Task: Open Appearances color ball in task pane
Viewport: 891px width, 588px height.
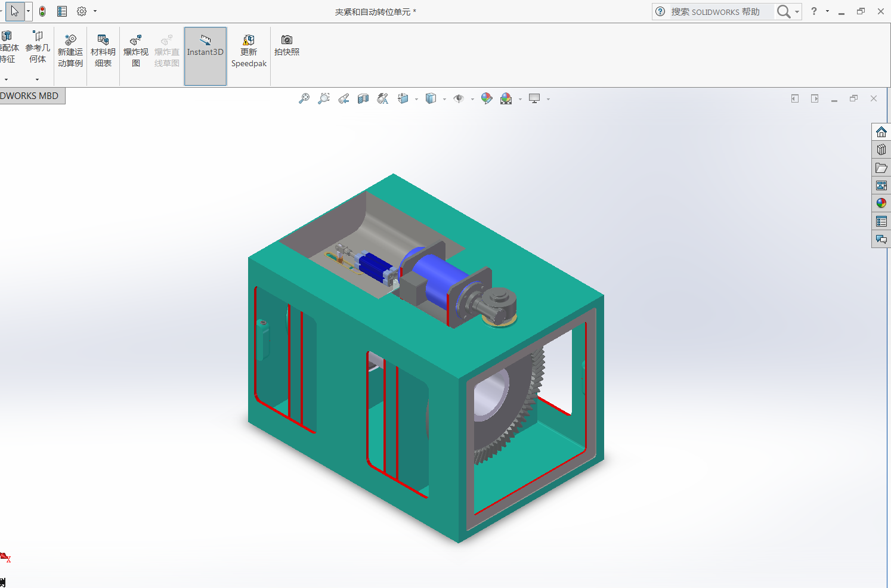Action: tap(881, 203)
